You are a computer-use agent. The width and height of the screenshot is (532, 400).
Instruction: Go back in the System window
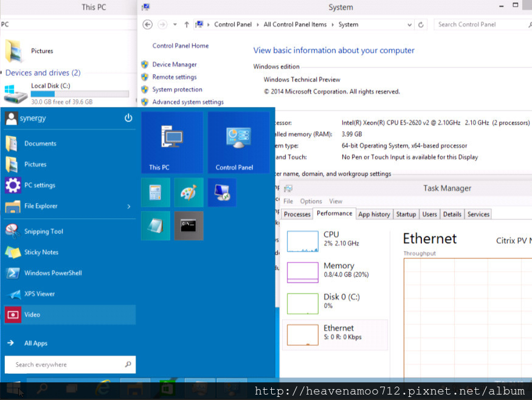pos(147,24)
